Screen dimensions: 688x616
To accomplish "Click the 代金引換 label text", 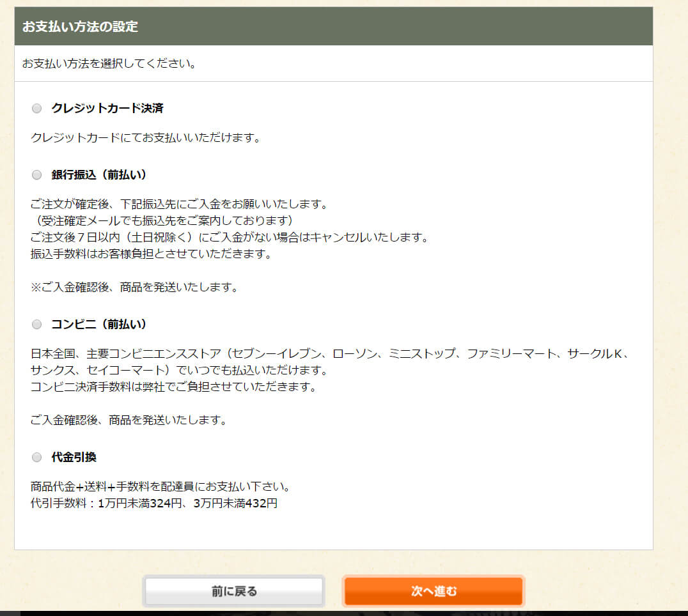I will 74,458.
